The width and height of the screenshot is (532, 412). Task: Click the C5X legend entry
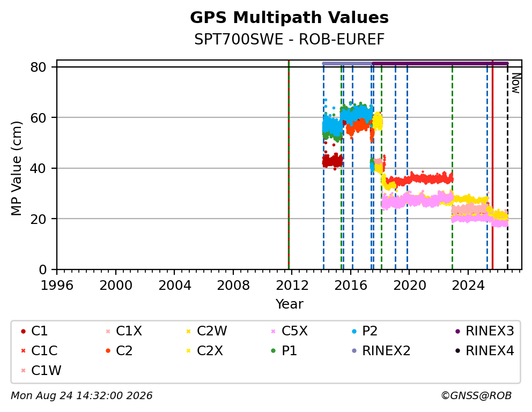click(x=289, y=331)
